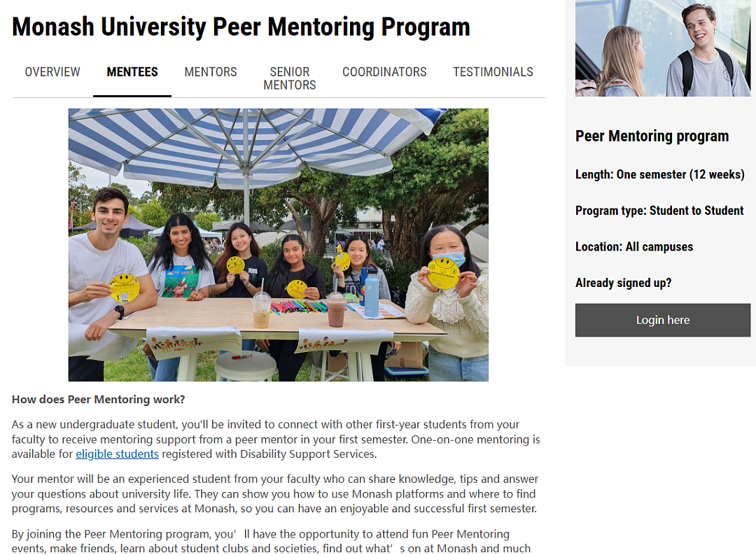Click the yellow smiley badge held by masked student
Image resolution: width=756 pixels, height=555 pixels.
(444, 274)
